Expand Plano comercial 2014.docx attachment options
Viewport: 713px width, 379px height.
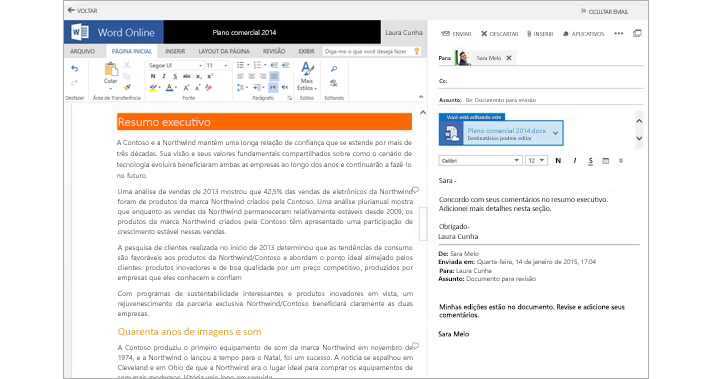[555, 133]
